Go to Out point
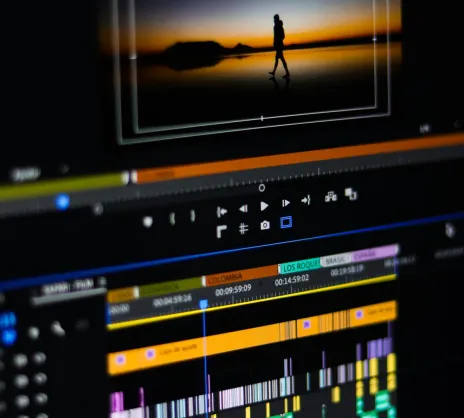The width and height of the screenshot is (464, 418). point(306,200)
